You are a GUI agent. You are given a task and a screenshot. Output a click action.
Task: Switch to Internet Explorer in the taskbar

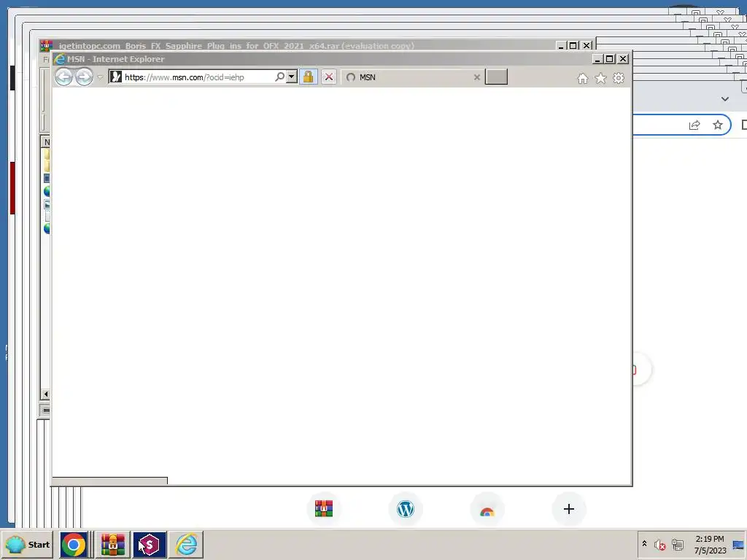coord(186,544)
